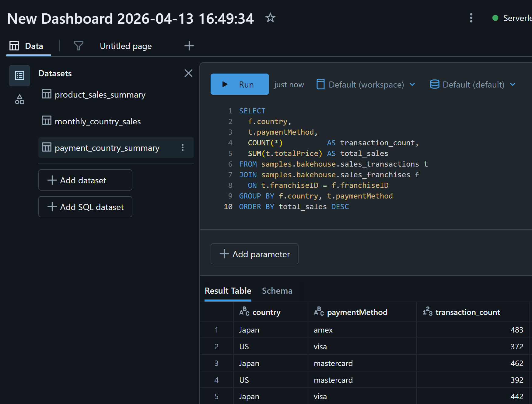Open payment_country_summary options menu
532x404 pixels.
coord(183,148)
